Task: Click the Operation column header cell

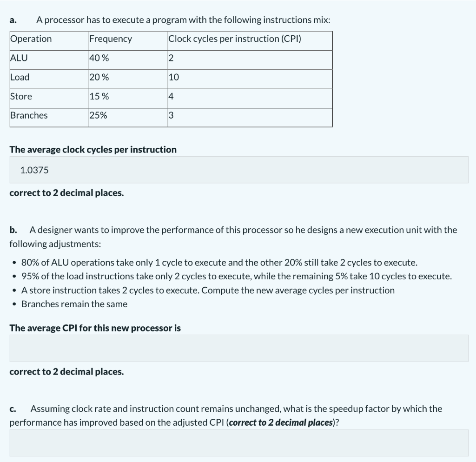Action: click(49, 41)
